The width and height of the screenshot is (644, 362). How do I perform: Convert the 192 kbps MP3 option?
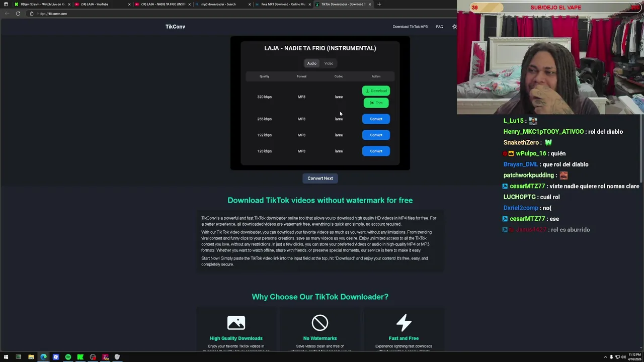[x=376, y=135]
